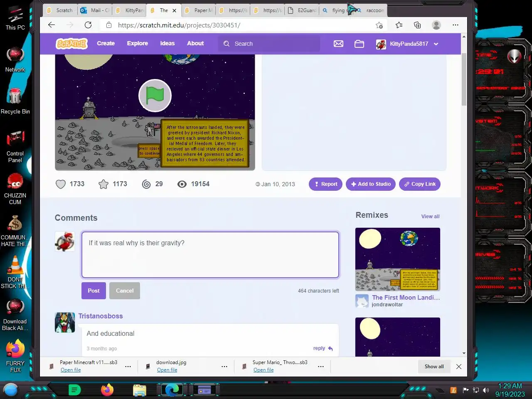532x399 pixels.
Task: Switch to the Paper M browser tab
Action: click(198, 10)
